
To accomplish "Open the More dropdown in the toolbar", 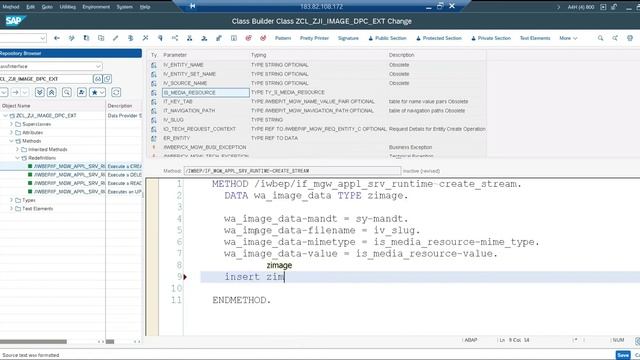I will coord(568,38).
